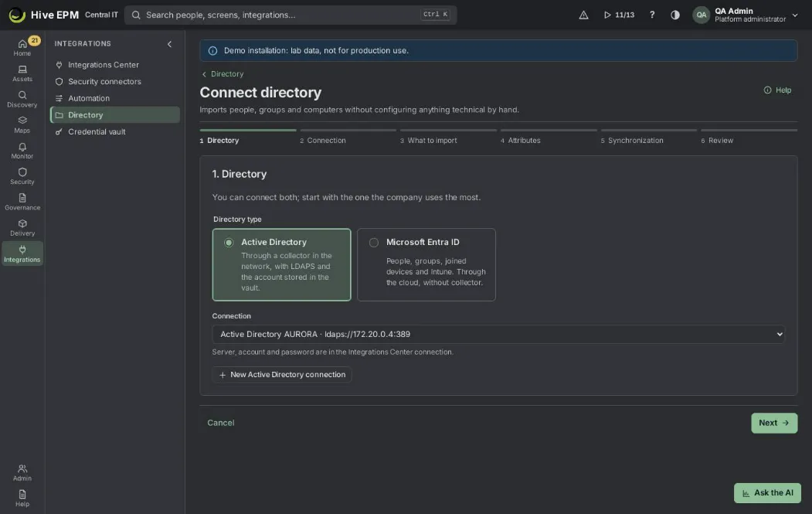The height and width of the screenshot is (514, 812).
Task: Open Credential vault in the sidebar
Action: point(115,131)
